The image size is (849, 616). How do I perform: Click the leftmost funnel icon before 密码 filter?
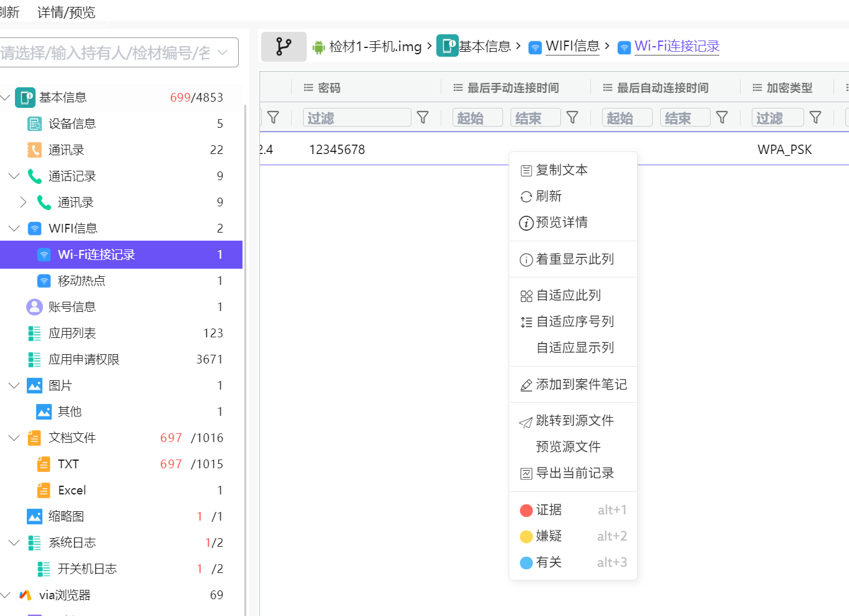pyautogui.click(x=273, y=117)
